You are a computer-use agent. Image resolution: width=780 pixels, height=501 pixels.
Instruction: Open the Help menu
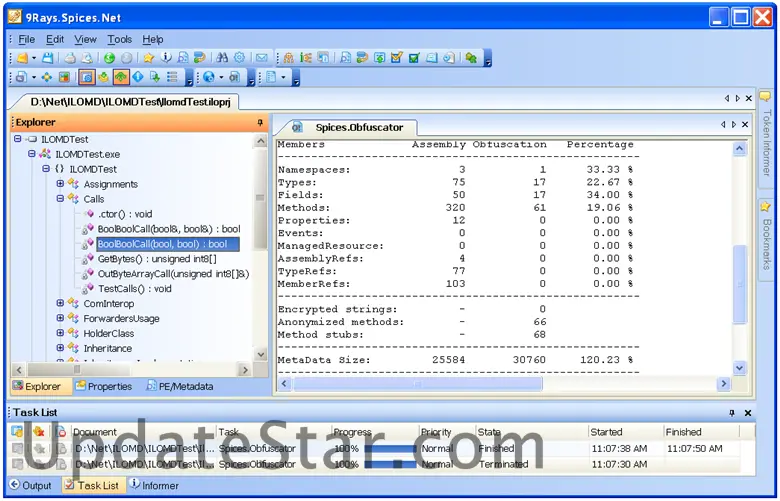click(152, 39)
